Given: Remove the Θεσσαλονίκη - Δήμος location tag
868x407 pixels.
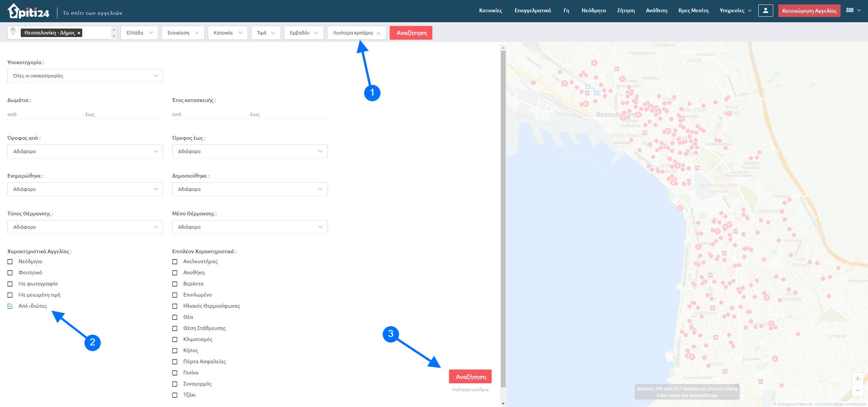Looking at the screenshot, I should point(79,33).
